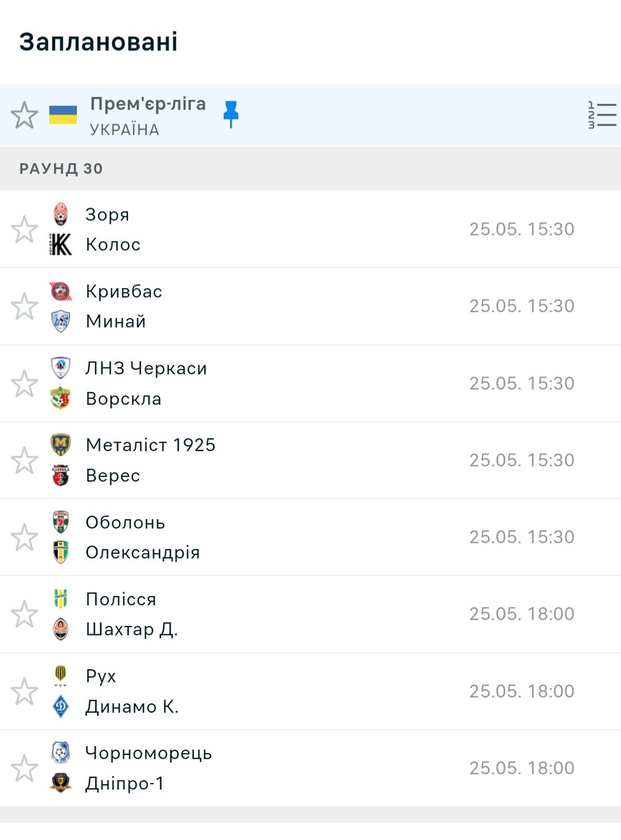This screenshot has width=621, height=840.
Task: Open Кривбас vs Минай match details
Action: [310, 306]
